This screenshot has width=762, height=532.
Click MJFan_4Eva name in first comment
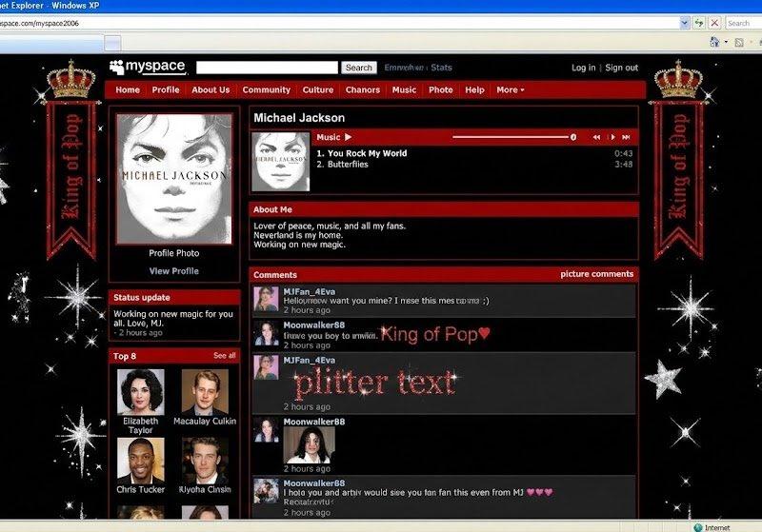coord(310,292)
